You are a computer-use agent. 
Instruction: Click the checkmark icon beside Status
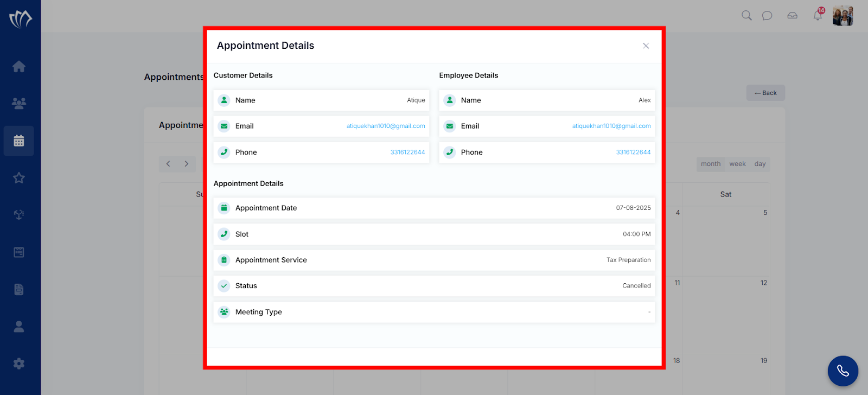click(224, 286)
